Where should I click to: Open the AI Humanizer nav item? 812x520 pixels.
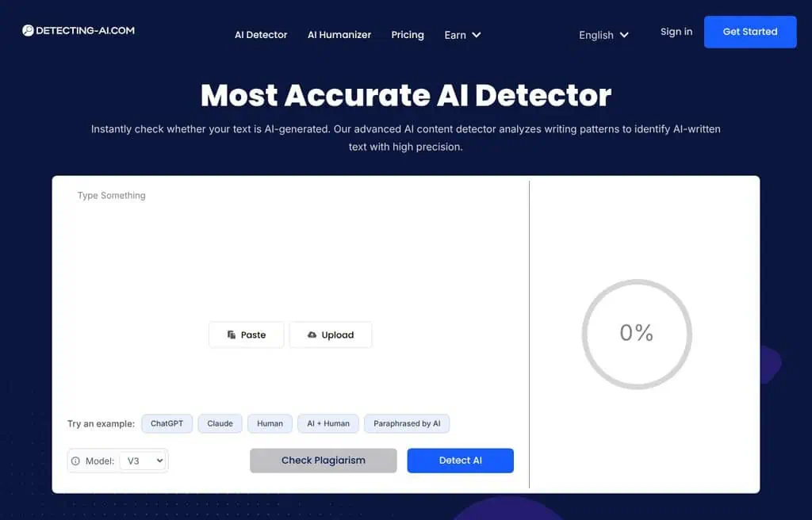tap(339, 35)
